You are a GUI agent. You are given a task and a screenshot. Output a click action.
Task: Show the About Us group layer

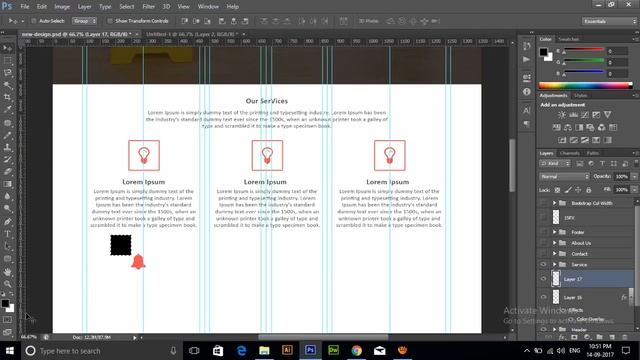(543, 243)
